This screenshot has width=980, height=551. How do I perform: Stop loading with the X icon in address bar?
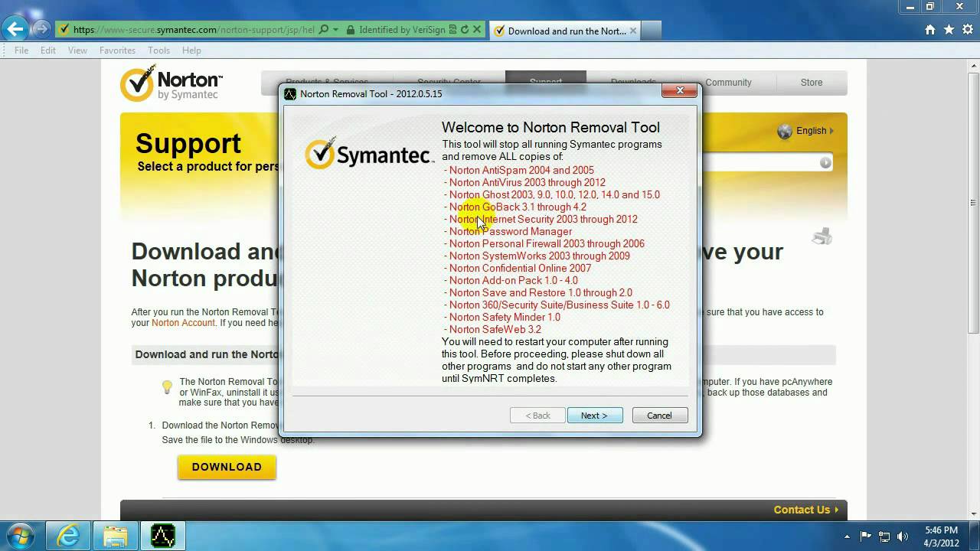click(x=477, y=30)
